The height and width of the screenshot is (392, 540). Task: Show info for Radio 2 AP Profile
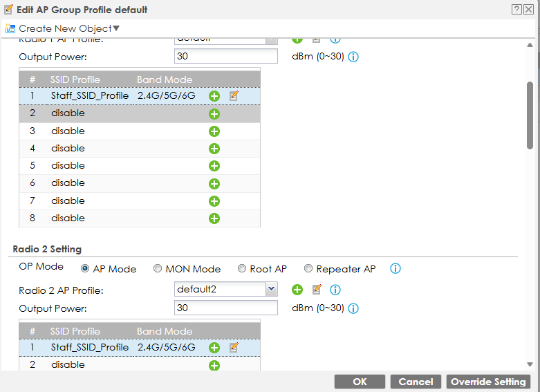click(335, 290)
